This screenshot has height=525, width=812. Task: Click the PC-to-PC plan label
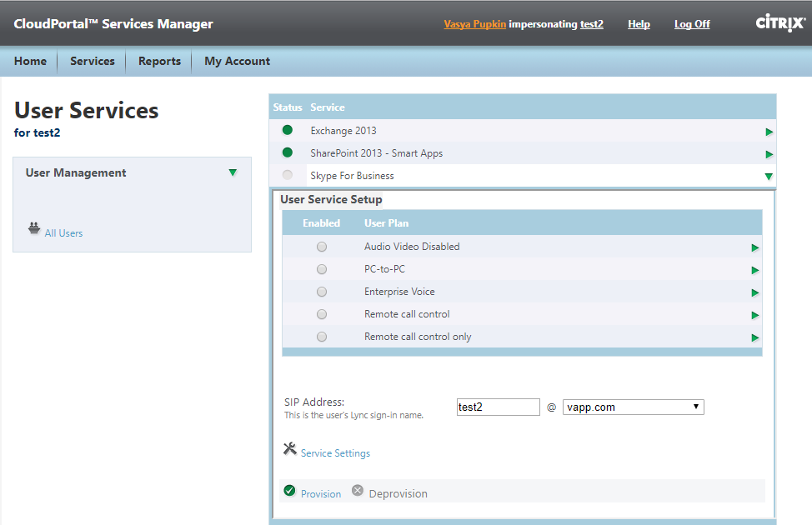coord(385,269)
